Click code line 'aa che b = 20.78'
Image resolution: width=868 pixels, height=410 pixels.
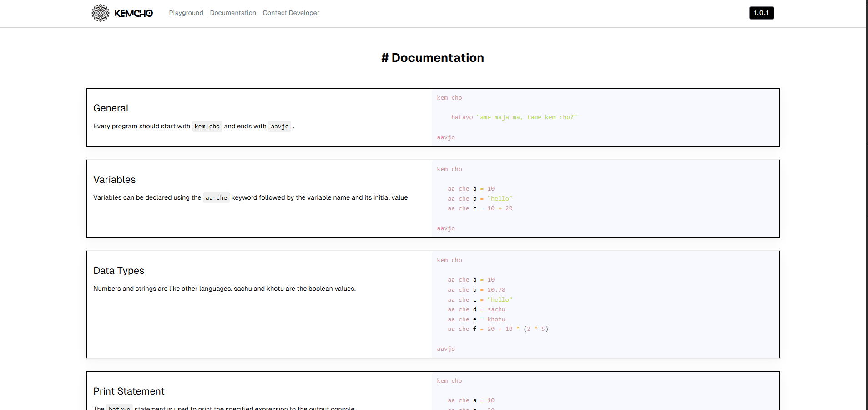click(476, 290)
